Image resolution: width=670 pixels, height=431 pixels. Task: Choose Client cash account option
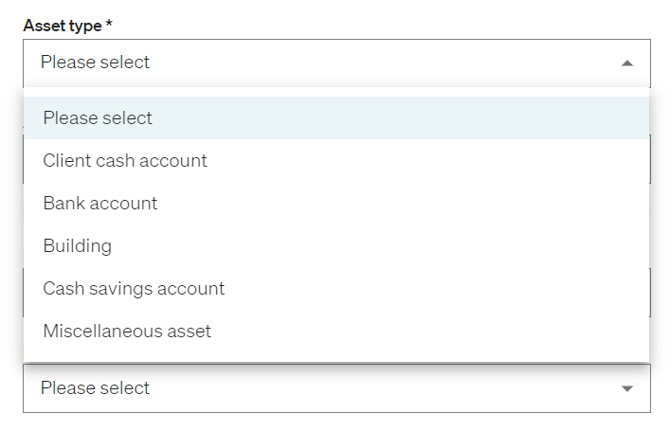coord(125,160)
